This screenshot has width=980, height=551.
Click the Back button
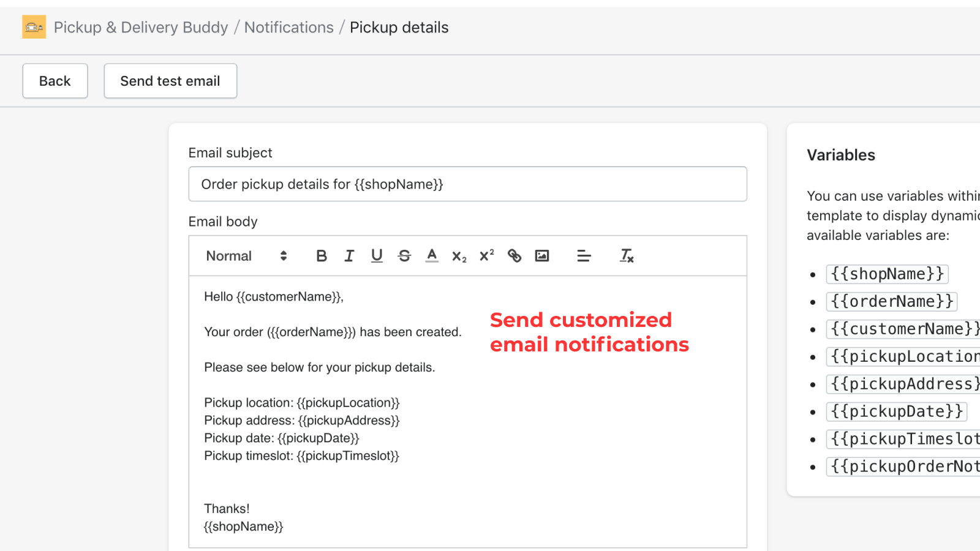(55, 81)
